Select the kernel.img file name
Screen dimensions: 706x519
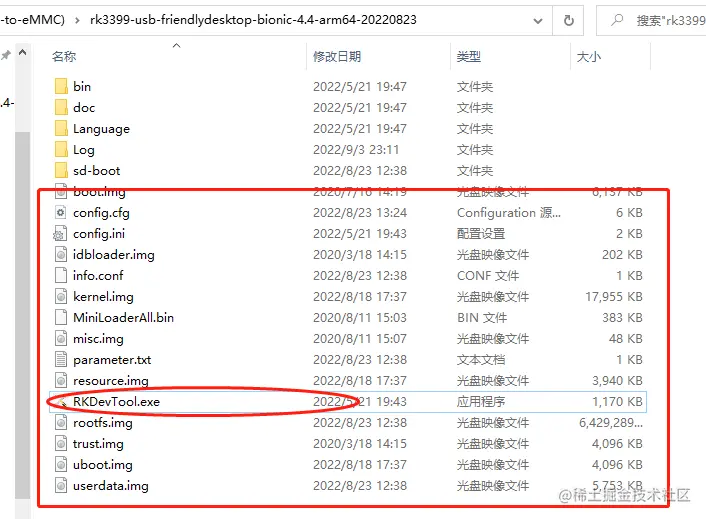pos(103,297)
